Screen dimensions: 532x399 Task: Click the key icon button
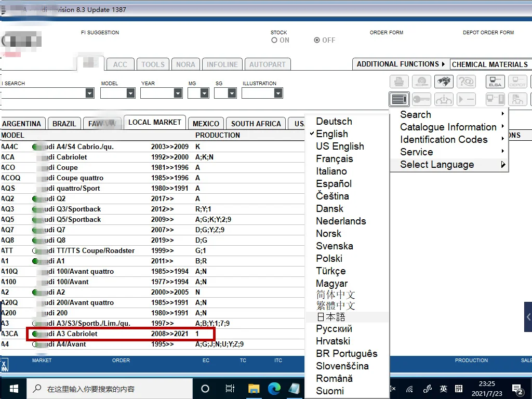point(421,99)
